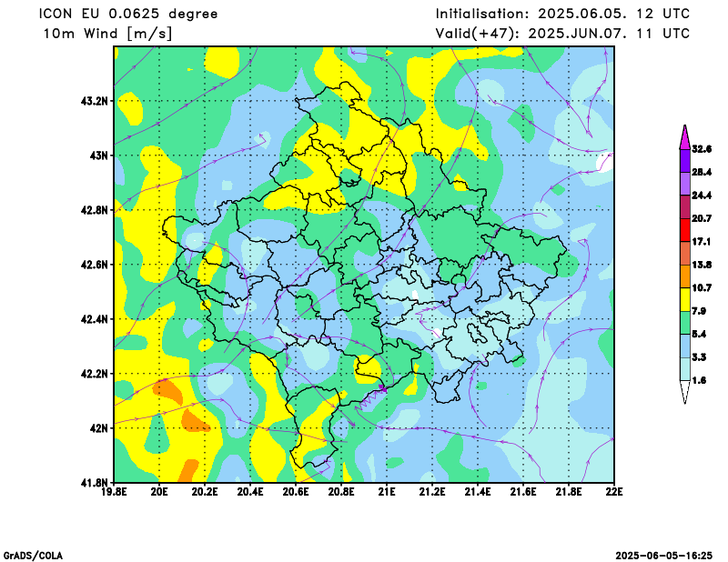Click the '22E' longitude label

coord(614,492)
